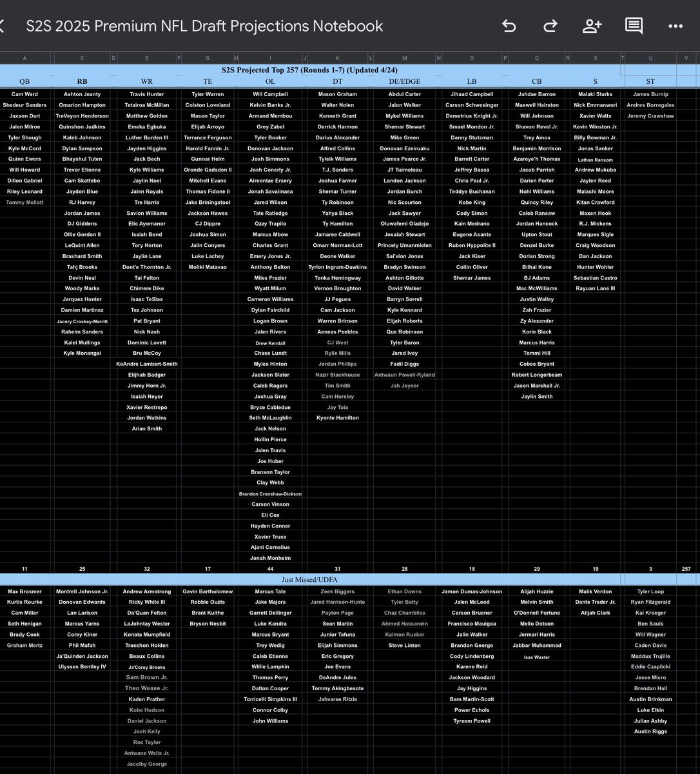Screen dimensions: 700x774
Task: Select column header U
Action: point(650,58)
